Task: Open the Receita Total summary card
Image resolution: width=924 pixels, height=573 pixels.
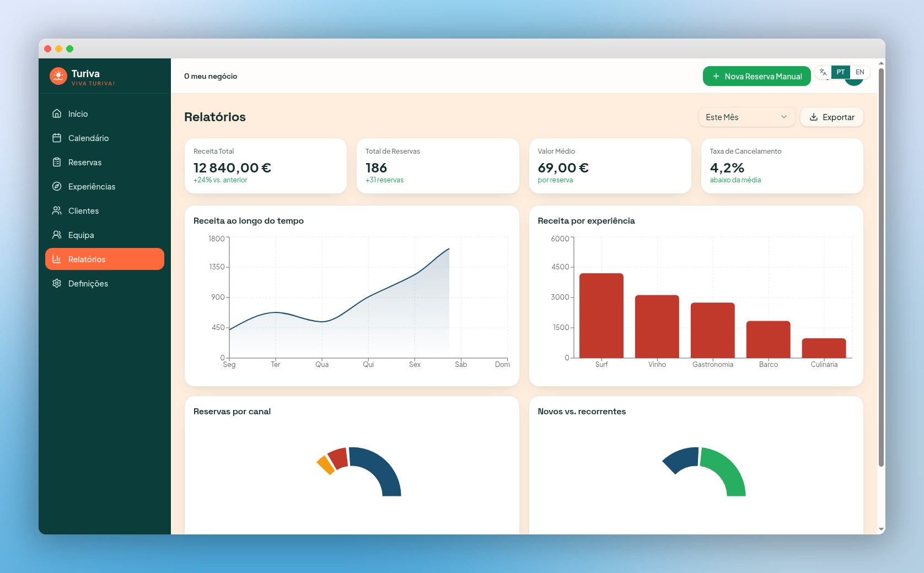Action: pyautogui.click(x=266, y=166)
